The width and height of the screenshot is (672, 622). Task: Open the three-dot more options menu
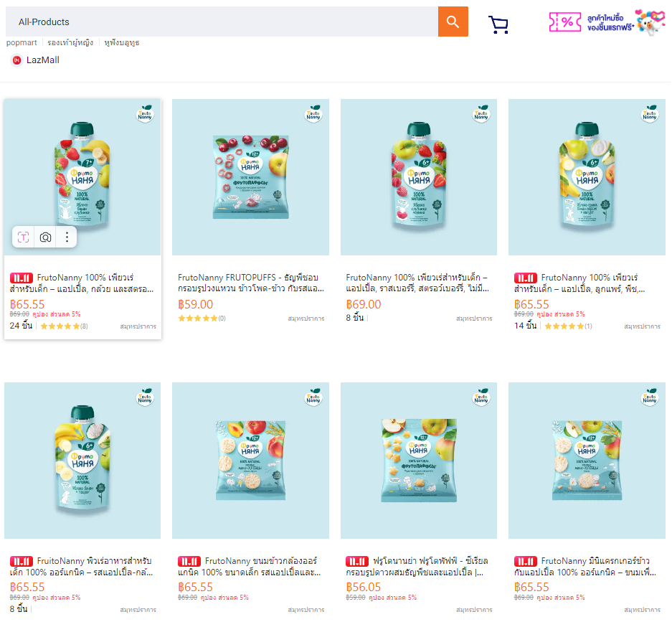point(67,237)
